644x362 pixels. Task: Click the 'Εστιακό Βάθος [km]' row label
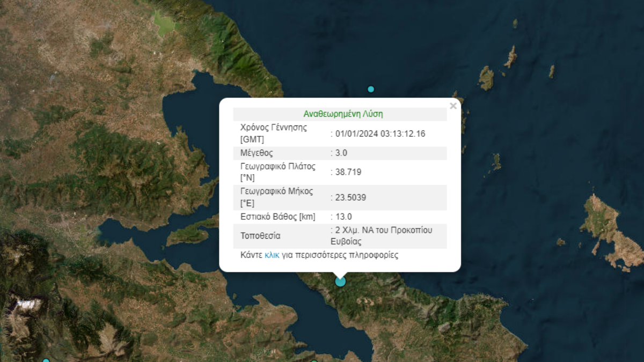tap(277, 217)
